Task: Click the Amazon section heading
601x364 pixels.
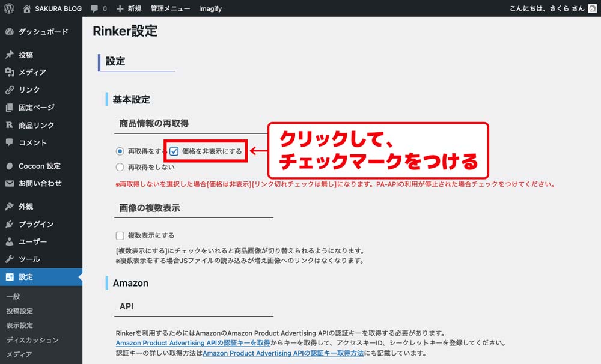Action: [130, 283]
